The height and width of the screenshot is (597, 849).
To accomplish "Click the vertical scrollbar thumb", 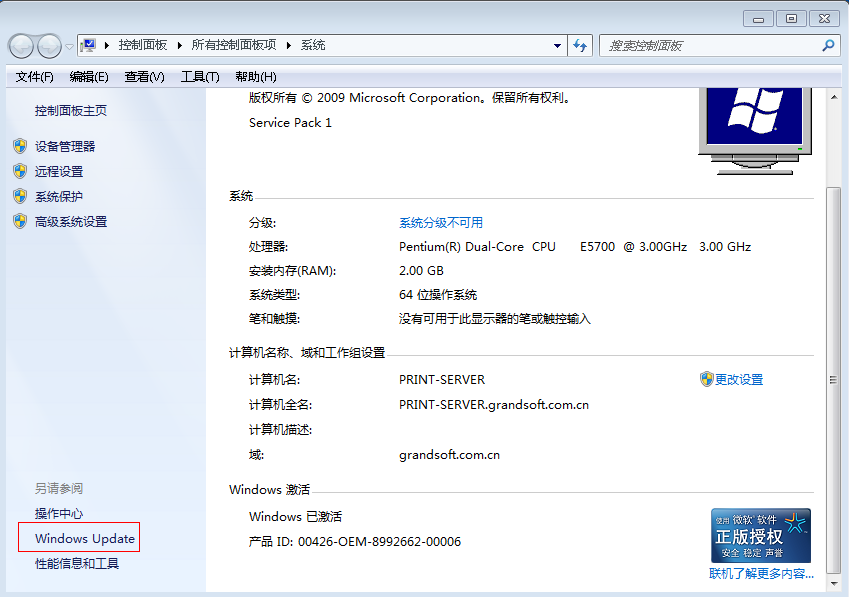I will [x=834, y=380].
